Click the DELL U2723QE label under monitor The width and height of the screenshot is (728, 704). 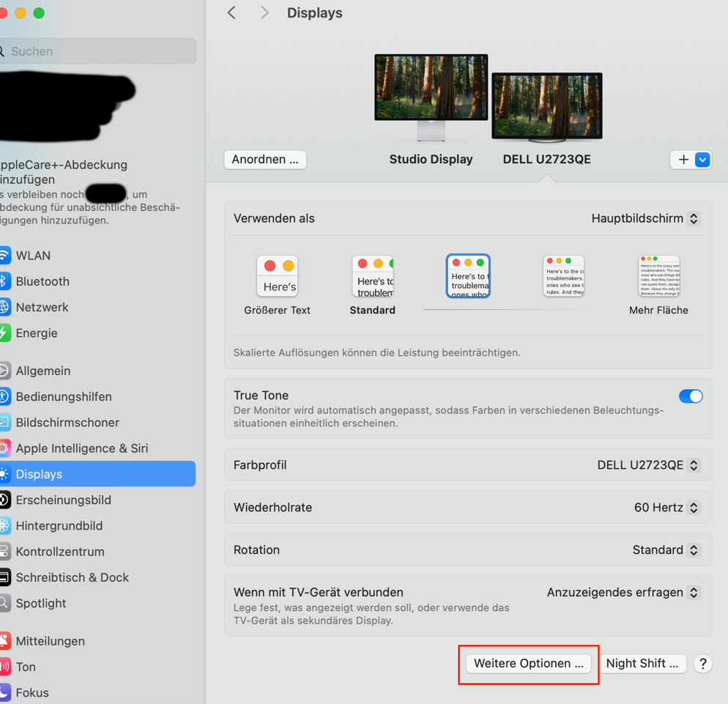pos(547,159)
